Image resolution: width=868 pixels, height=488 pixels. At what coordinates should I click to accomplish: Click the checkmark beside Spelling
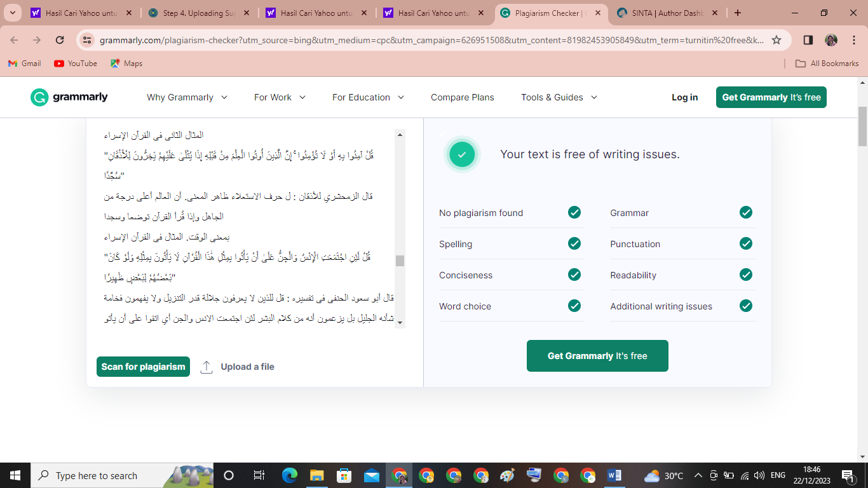point(574,243)
